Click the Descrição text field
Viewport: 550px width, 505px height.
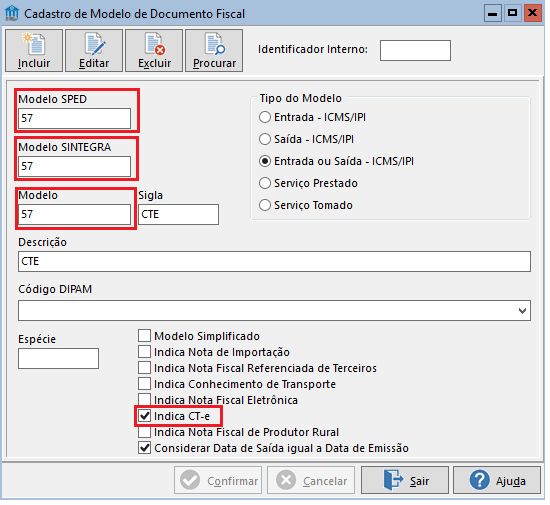tap(274, 261)
